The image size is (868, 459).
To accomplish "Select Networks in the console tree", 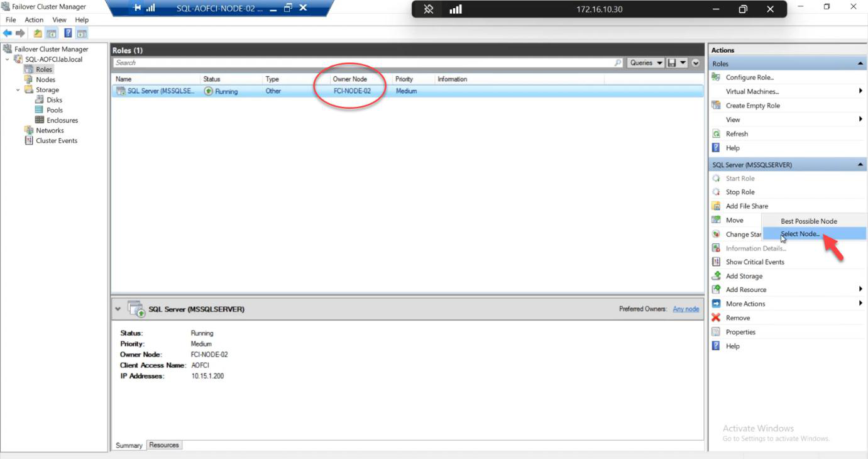I will coord(50,130).
